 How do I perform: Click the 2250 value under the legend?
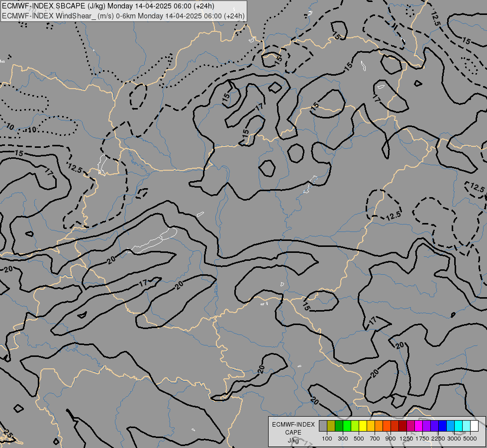click(x=438, y=439)
